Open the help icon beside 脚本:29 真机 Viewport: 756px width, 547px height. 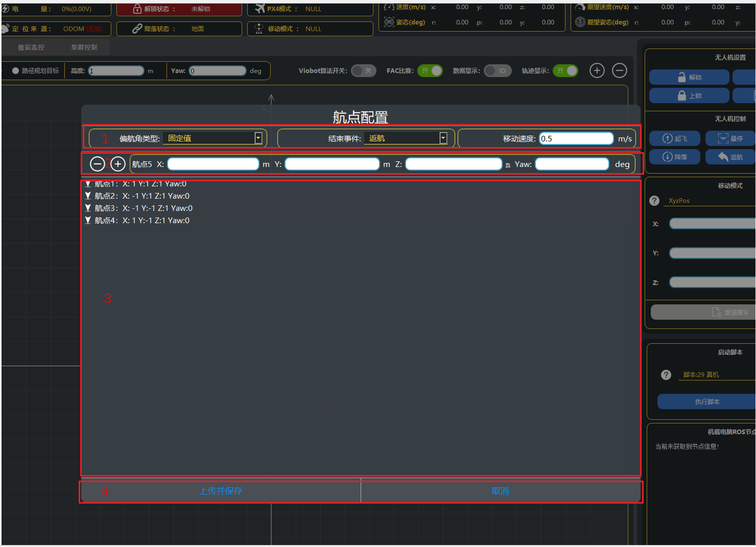(x=666, y=375)
